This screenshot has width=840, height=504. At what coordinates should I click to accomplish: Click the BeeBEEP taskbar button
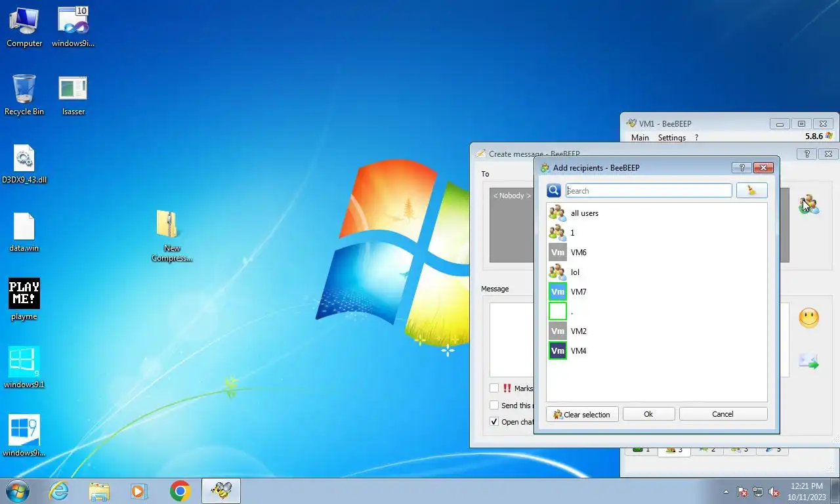coord(221,491)
